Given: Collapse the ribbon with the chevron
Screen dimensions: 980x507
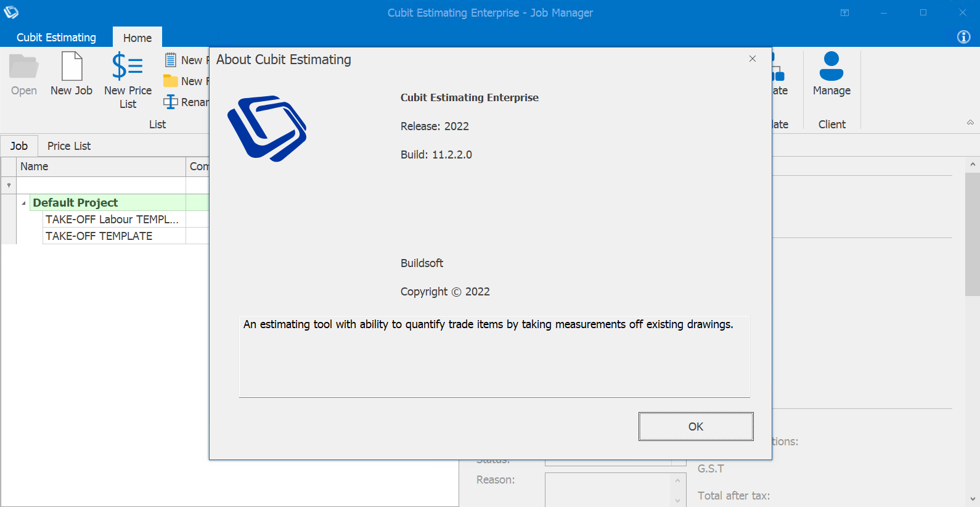Looking at the screenshot, I should point(970,123).
